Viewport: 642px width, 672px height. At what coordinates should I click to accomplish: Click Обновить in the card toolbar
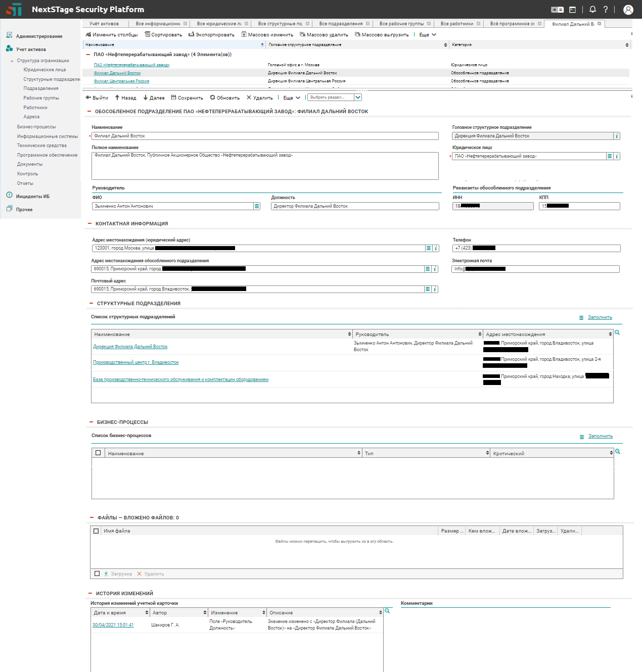[225, 98]
